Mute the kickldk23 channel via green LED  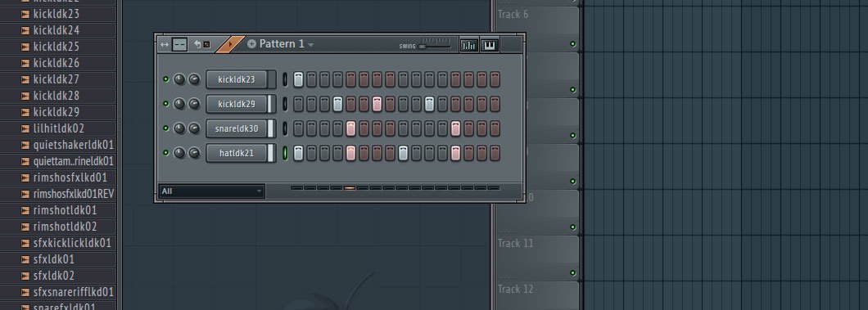point(165,79)
